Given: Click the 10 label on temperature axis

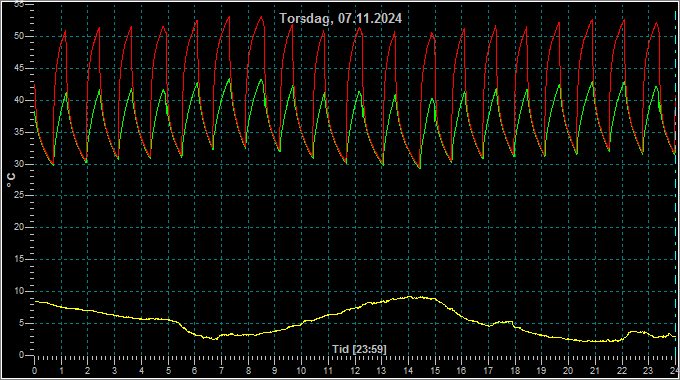Looking at the screenshot, I should pyautogui.click(x=19, y=291).
